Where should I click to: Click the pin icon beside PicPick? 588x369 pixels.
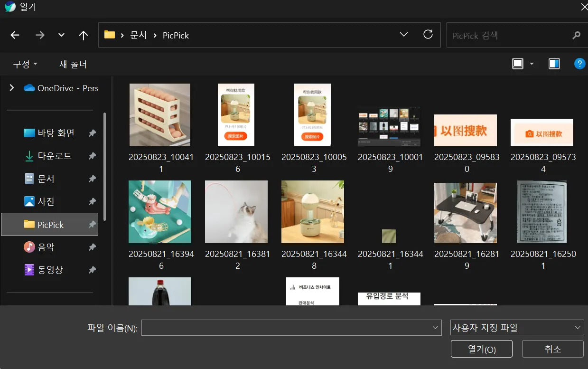pos(92,225)
